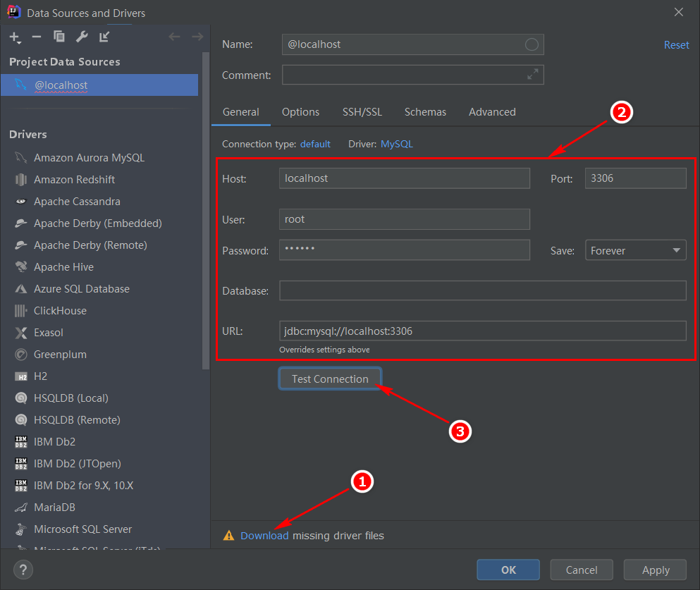Select Apache Hive driver
This screenshot has width=700, height=590.
[64, 267]
